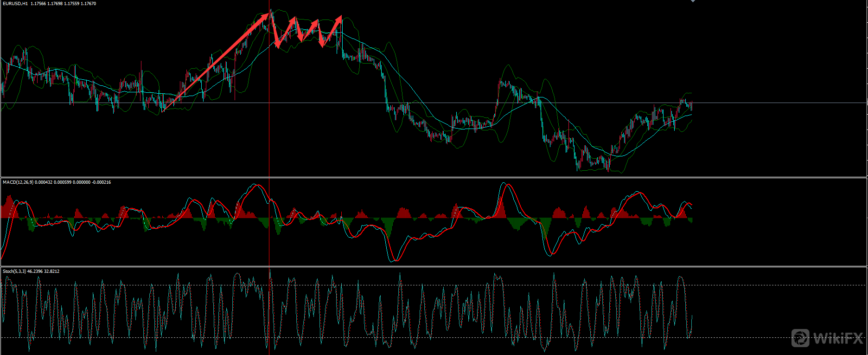Click the chart shift triangle marker at top
This screenshot has width=868, height=355.
693,1
